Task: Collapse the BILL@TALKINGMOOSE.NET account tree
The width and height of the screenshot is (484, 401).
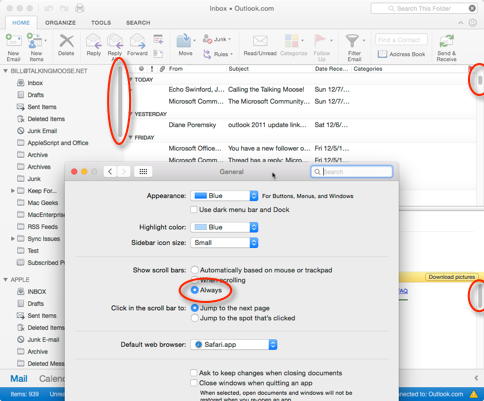Action: pos(6,71)
